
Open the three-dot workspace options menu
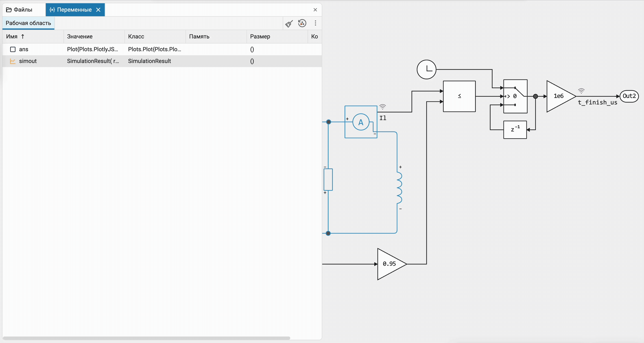click(315, 23)
